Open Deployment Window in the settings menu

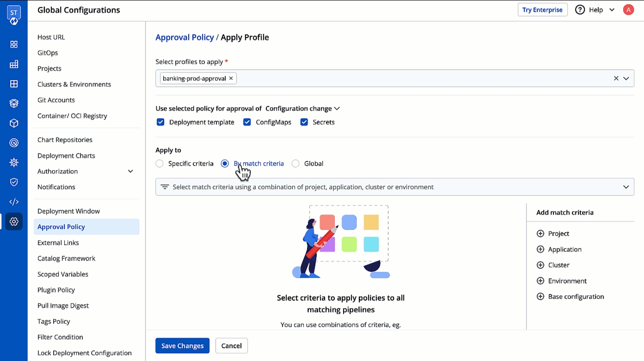point(68,211)
